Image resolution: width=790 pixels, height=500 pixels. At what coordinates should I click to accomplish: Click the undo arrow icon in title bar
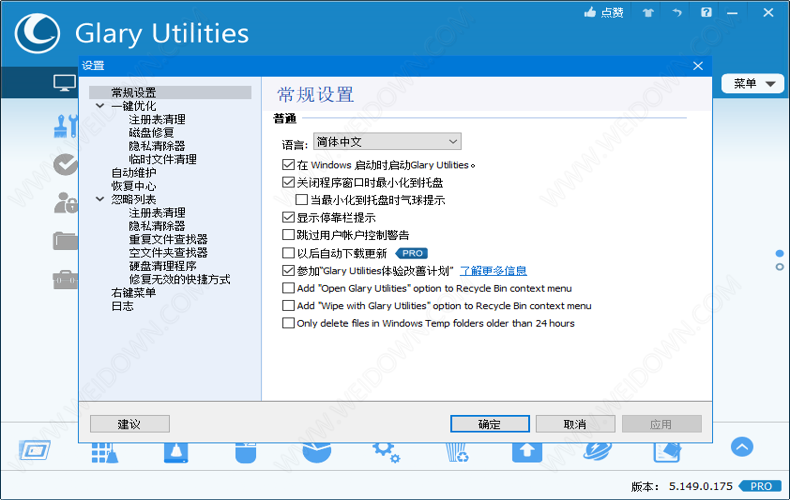(677, 13)
